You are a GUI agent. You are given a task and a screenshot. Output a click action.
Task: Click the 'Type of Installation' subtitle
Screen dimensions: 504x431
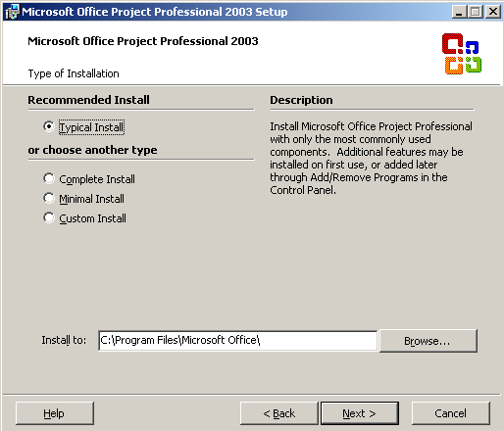click(x=74, y=73)
